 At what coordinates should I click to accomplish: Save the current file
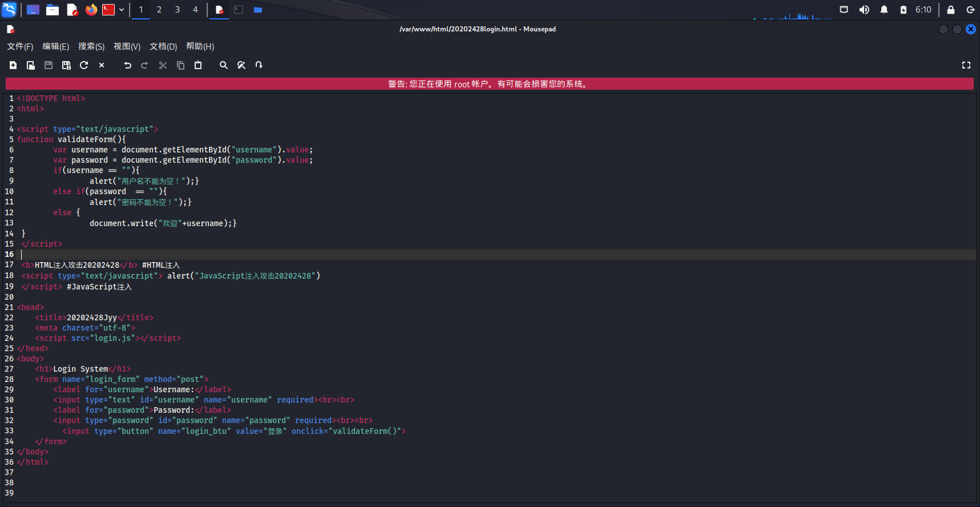(49, 65)
